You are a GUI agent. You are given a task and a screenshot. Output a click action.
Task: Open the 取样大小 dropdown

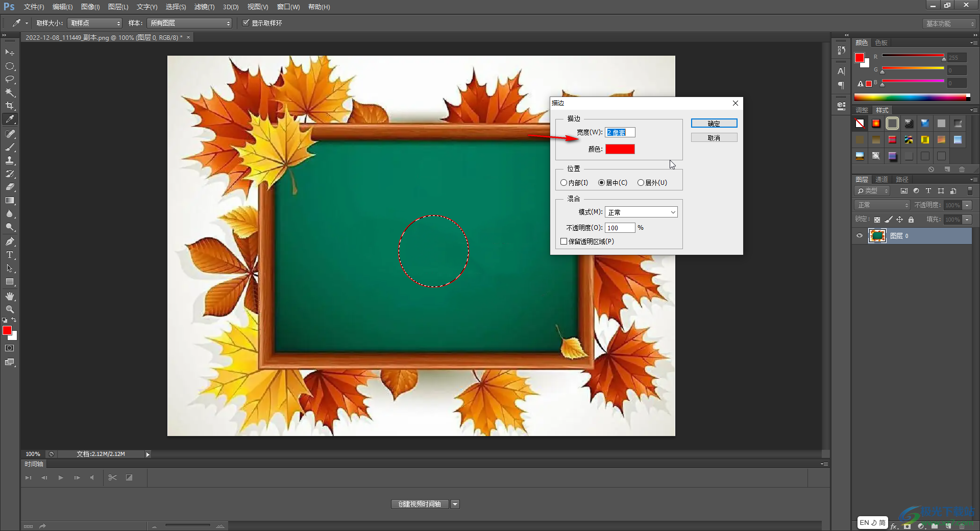pyautogui.click(x=95, y=23)
